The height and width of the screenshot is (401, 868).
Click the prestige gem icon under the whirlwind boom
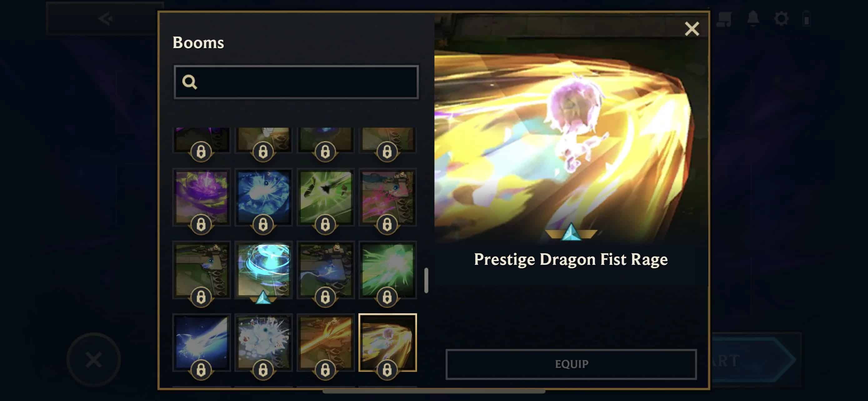(x=263, y=298)
